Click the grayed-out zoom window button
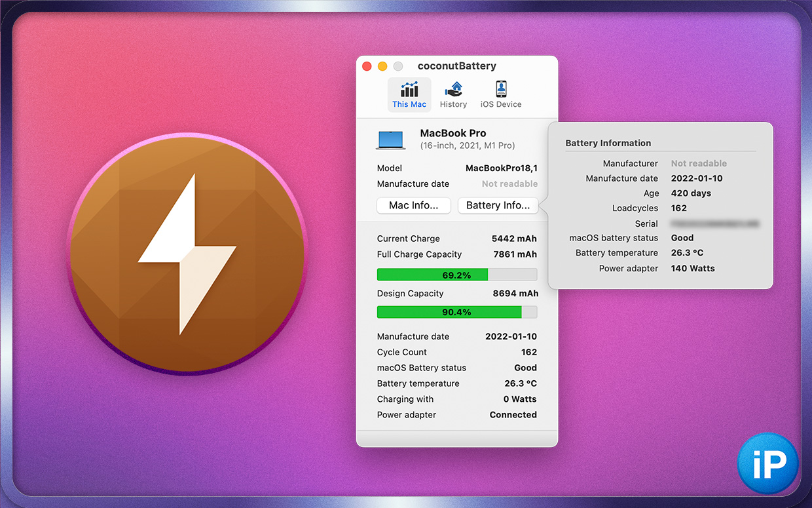This screenshot has height=508, width=812. pyautogui.click(x=398, y=66)
